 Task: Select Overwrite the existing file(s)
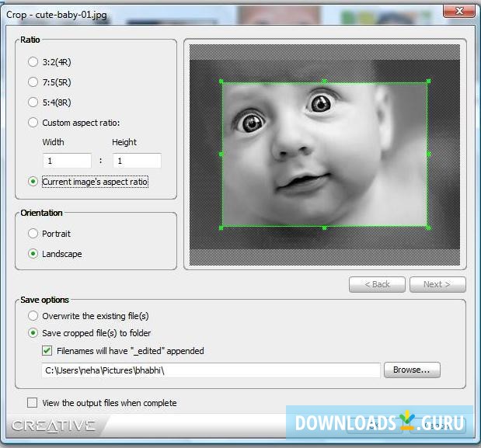(x=33, y=315)
